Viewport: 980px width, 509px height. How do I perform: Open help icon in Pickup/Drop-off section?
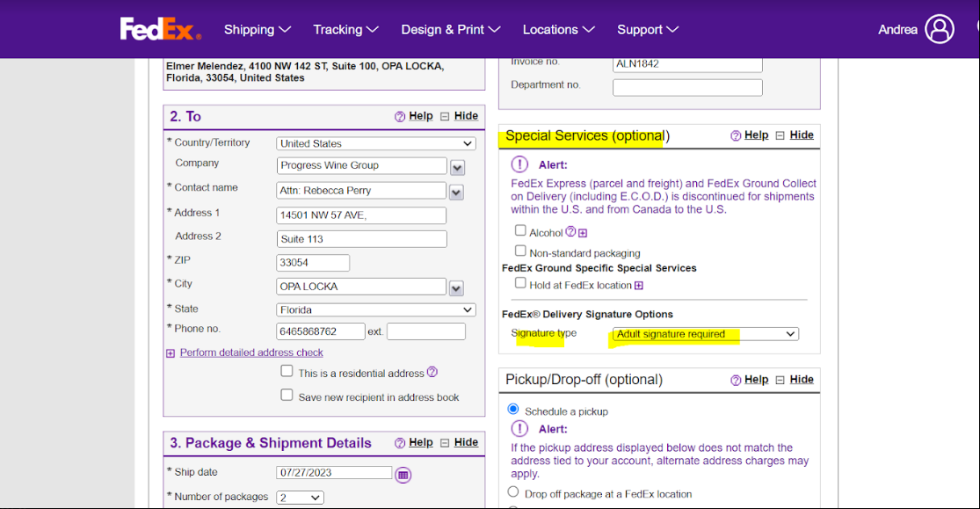(736, 380)
